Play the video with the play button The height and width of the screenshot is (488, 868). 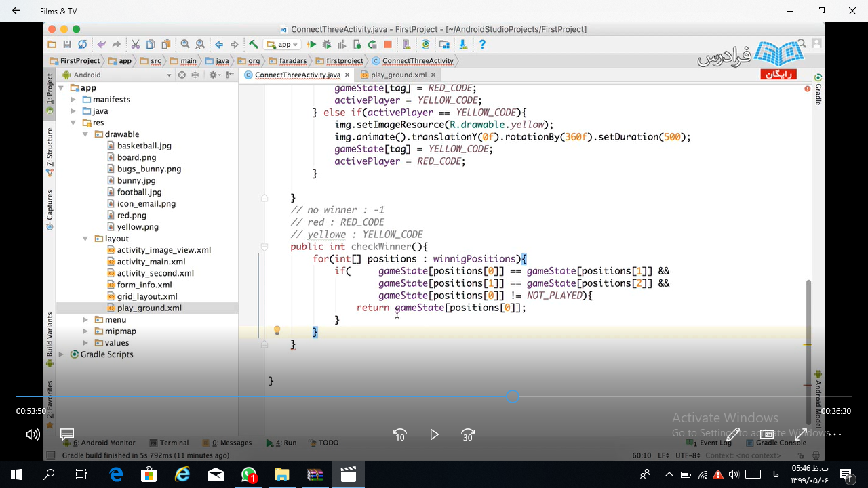(x=434, y=434)
